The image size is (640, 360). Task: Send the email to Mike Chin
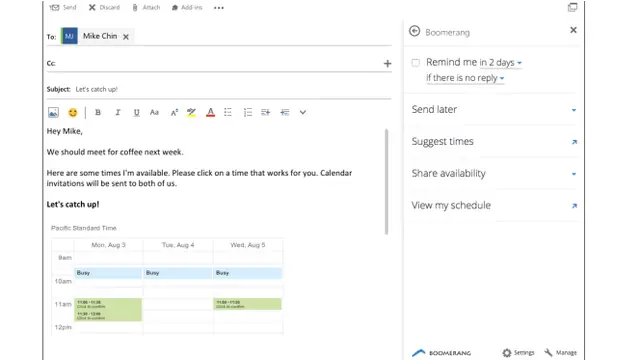(63, 7)
